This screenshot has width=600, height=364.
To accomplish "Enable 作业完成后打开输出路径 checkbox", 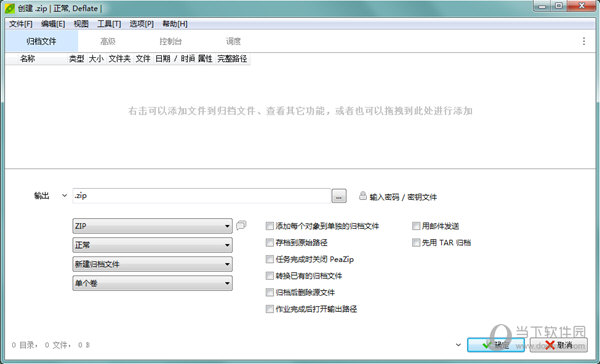I will 270,309.
